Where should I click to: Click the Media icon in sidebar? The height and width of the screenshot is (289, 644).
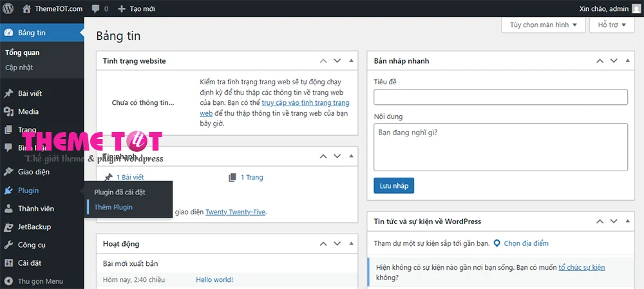click(x=8, y=111)
